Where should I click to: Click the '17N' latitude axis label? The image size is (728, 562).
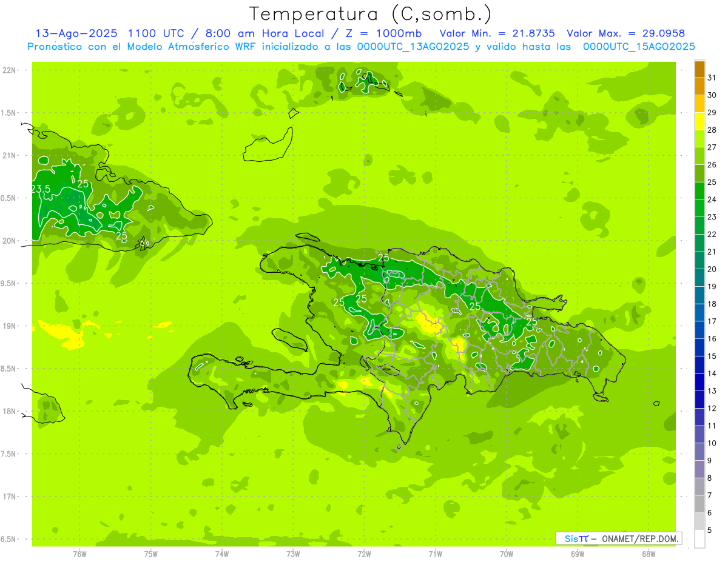9,497
